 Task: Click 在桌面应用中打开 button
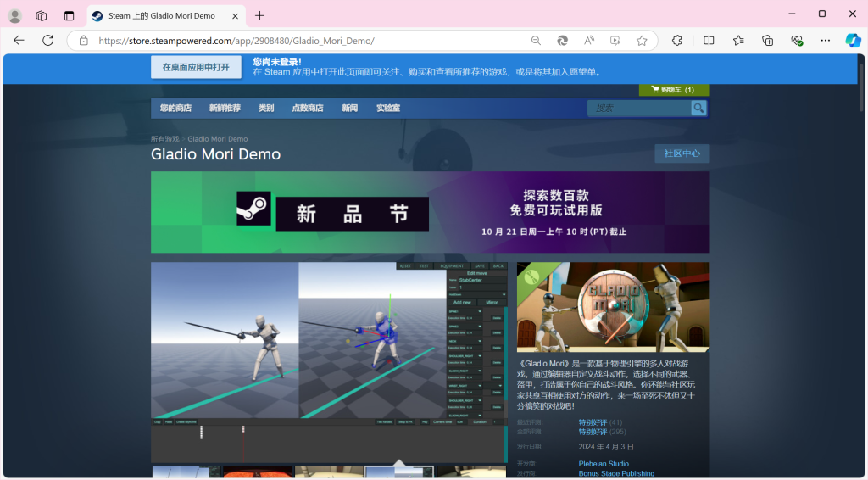tap(196, 67)
